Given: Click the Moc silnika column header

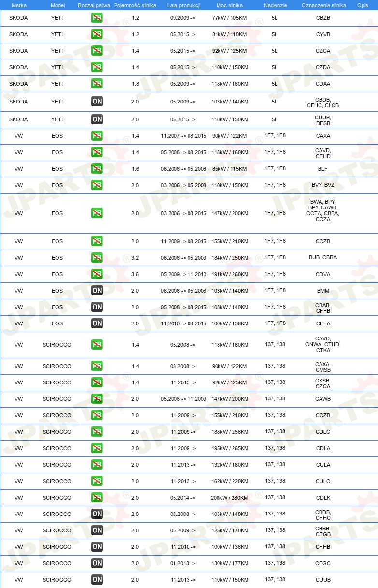Looking at the screenshot, I should pos(230,5).
